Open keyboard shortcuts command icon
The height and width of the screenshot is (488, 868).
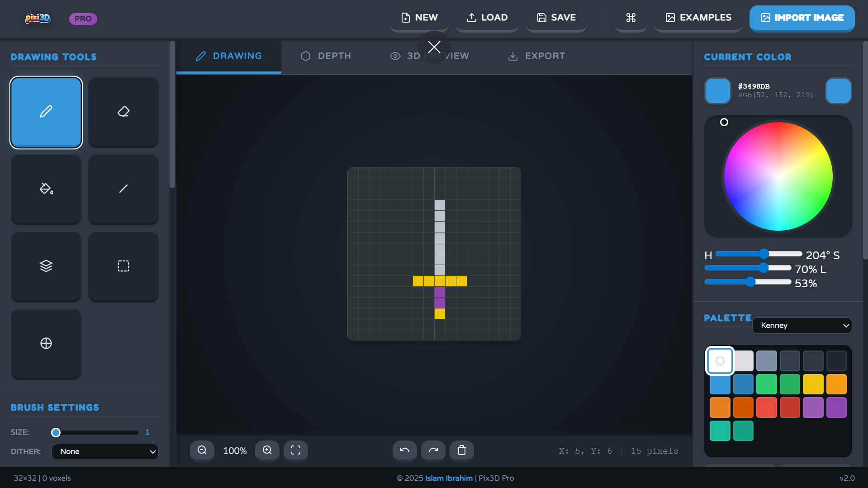[631, 18]
